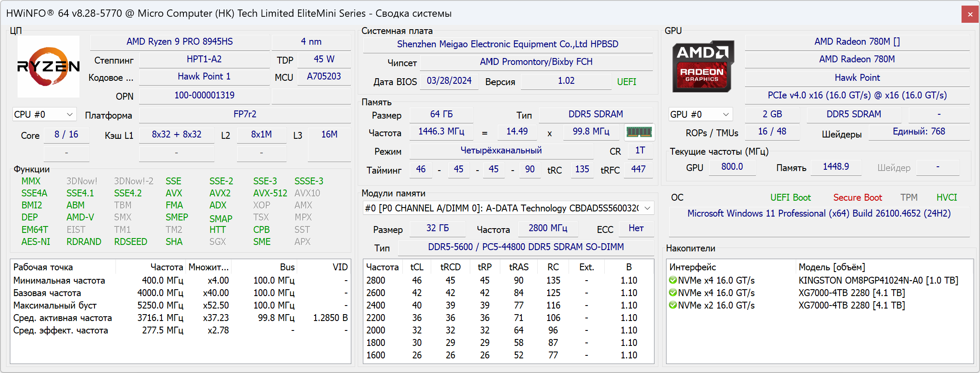Click the first KINGSTON NVMe drive status icon

coord(673,280)
